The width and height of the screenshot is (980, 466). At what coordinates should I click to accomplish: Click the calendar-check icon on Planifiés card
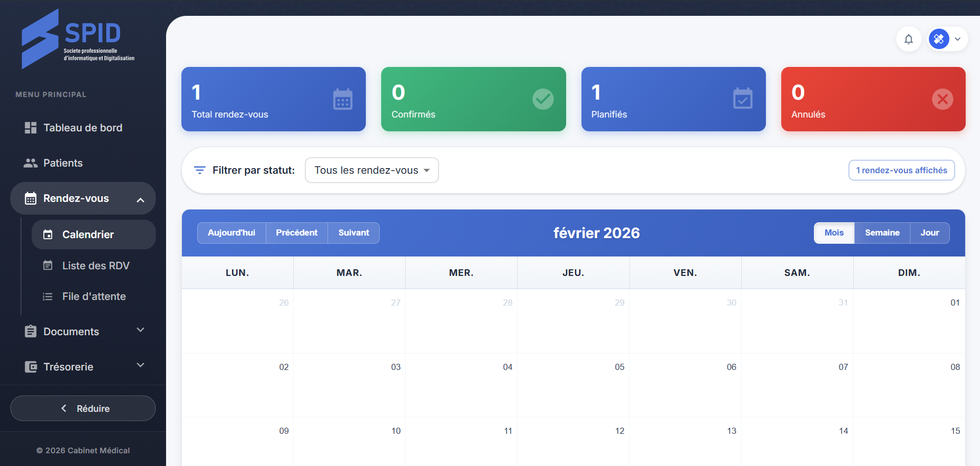[x=742, y=99]
